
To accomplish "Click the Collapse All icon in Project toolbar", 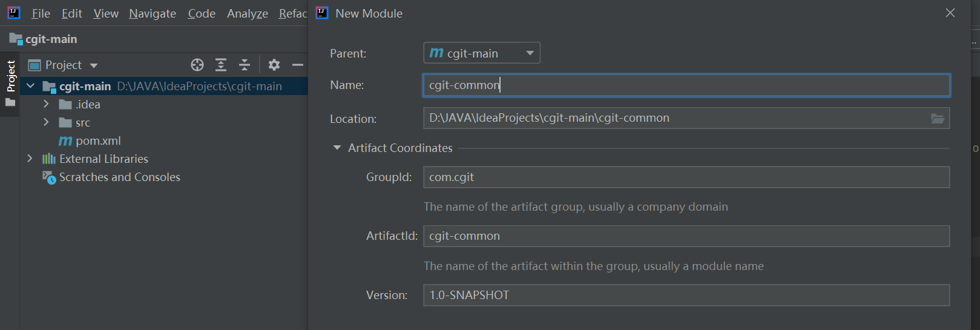I will click(245, 65).
